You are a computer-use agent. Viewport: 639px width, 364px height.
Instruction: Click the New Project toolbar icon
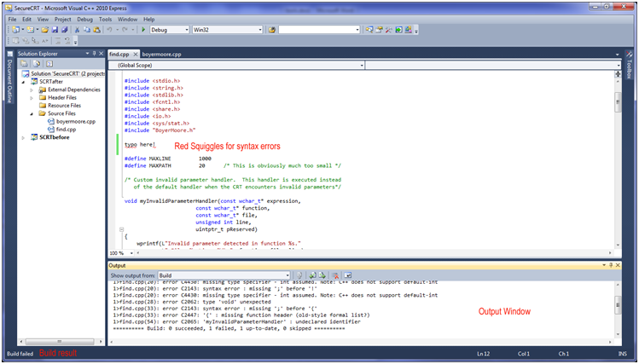(x=16, y=30)
